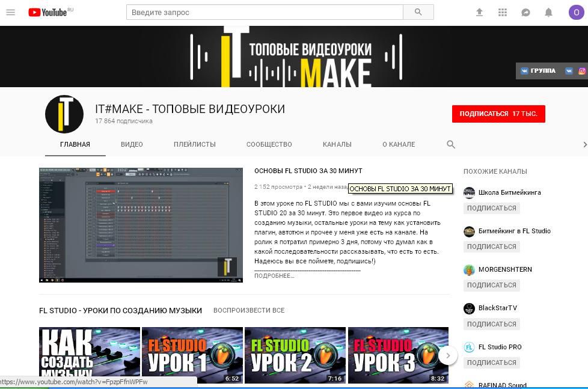Subscribe to BlackStarTV channel
The image size is (588, 389).
click(x=492, y=324)
